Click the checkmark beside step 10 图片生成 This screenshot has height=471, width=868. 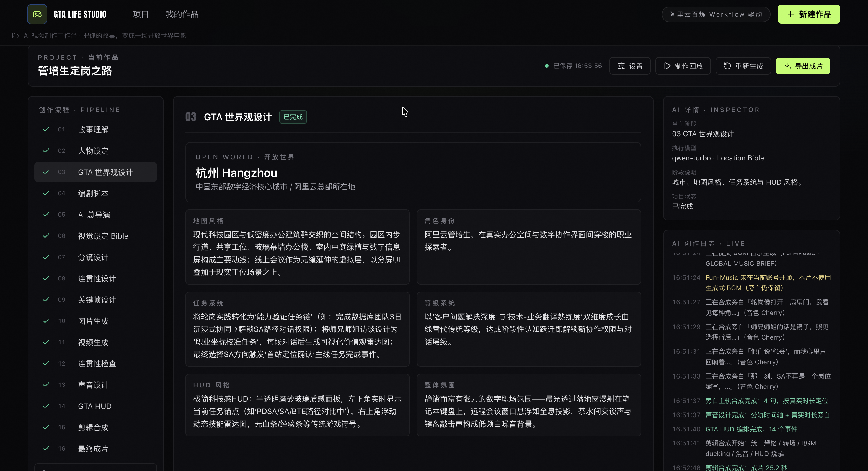point(46,321)
